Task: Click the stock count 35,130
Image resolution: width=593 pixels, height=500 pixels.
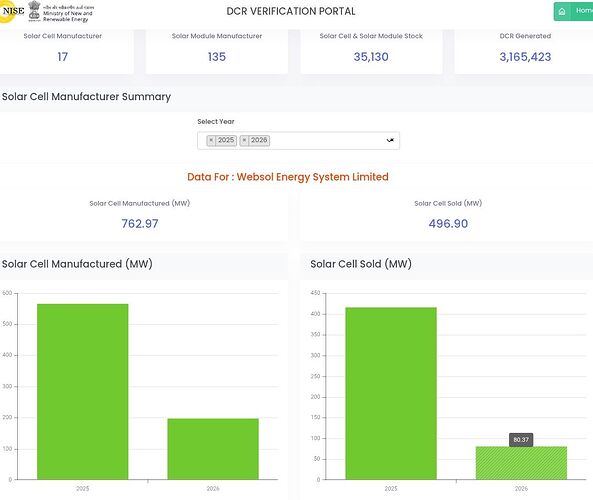Action: pyautogui.click(x=371, y=57)
